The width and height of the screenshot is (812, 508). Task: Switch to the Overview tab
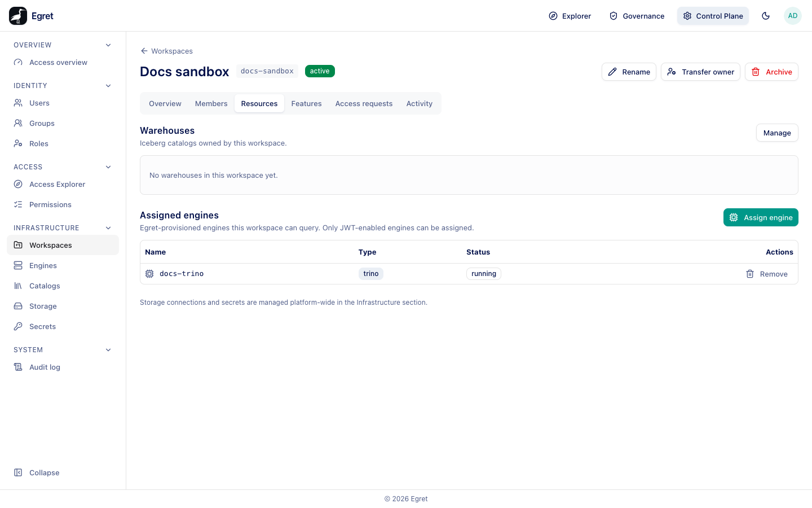(x=165, y=103)
